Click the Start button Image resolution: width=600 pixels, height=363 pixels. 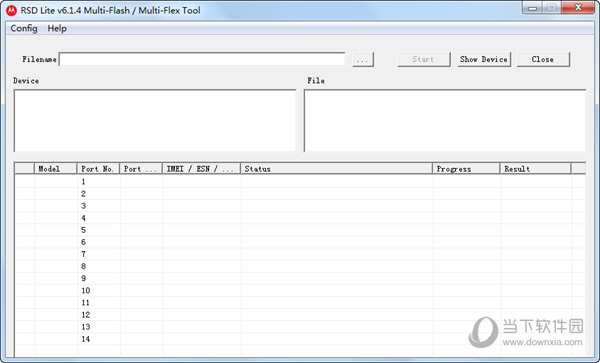pos(423,59)
